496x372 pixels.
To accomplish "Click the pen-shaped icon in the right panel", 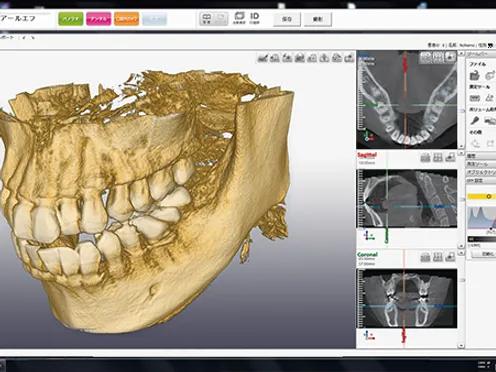I will (474, 120).
